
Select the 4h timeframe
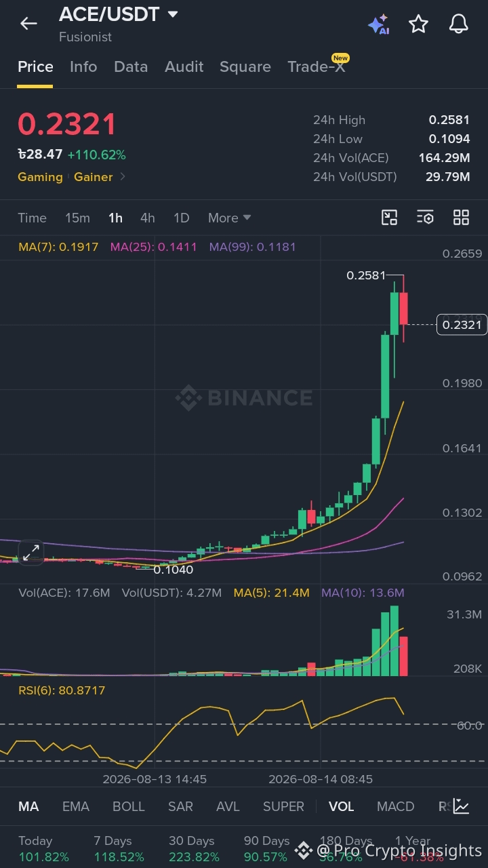click(x=148, y=218)
